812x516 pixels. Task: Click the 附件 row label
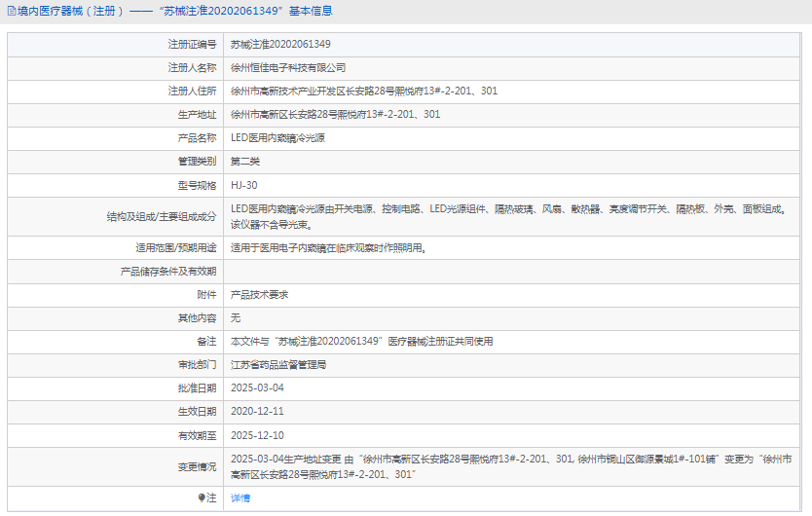pyautogui.click(x=206, y=295)
